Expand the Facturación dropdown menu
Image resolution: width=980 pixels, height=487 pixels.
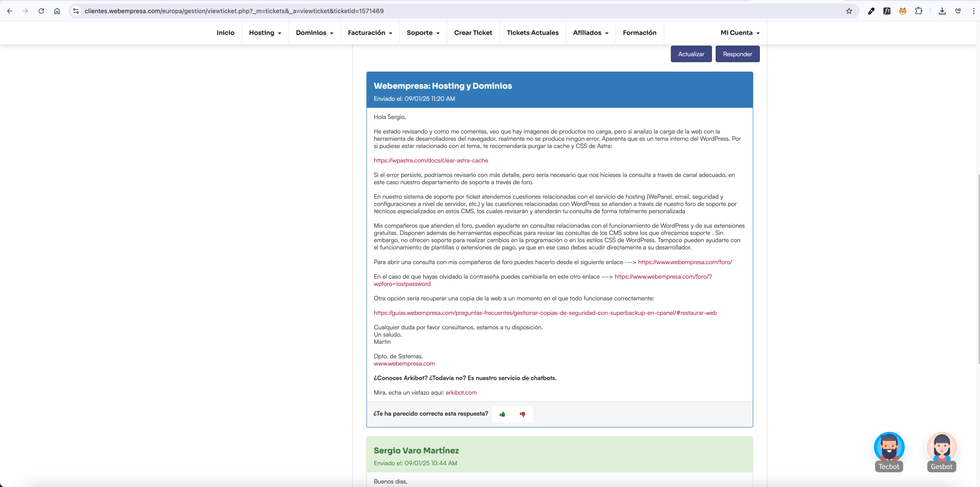point(370,32)
